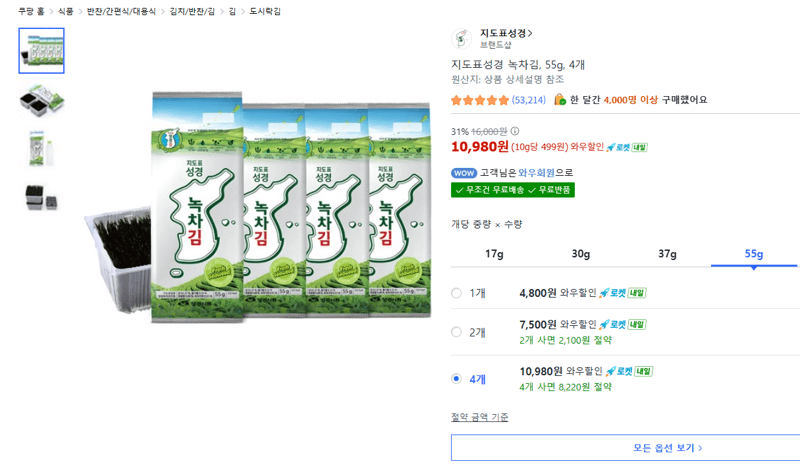
Task: Switch to the 55g weight tab
Action: [x=754, y=254]
